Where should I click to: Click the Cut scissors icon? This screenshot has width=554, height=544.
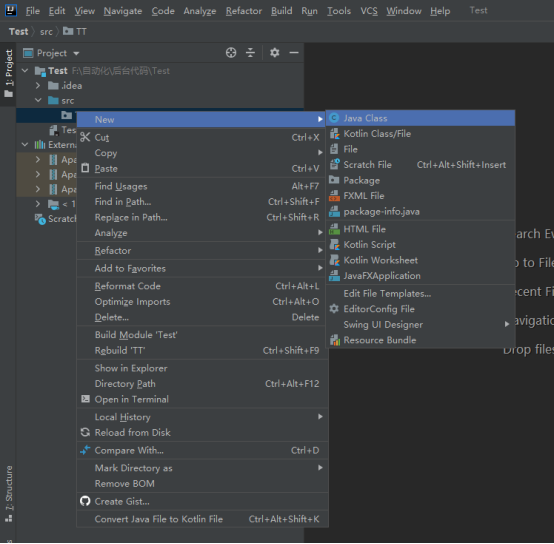(x=85, y=137)
